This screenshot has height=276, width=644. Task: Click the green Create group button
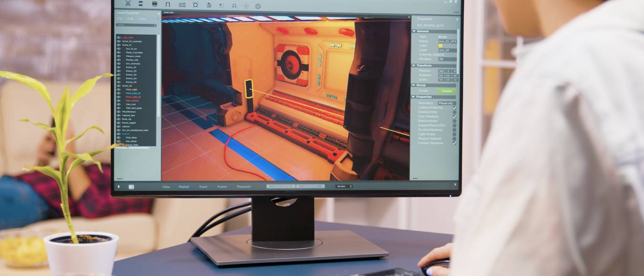click(447, 91)
